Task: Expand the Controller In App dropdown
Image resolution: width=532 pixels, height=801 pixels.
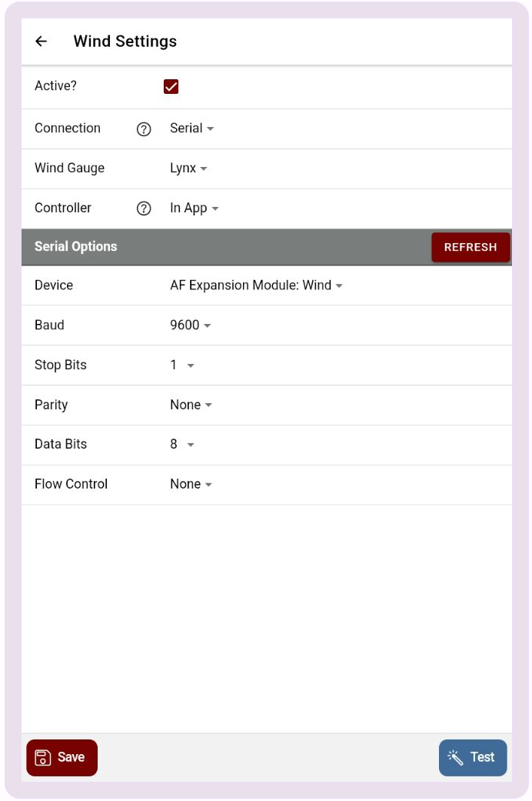Action: click(194, 209)
